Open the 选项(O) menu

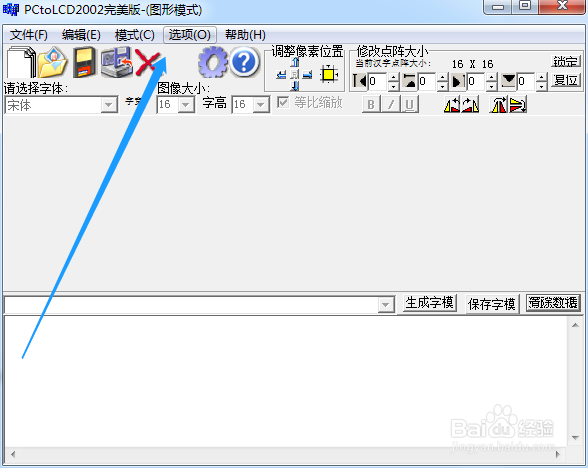click(x=190, y=35)
